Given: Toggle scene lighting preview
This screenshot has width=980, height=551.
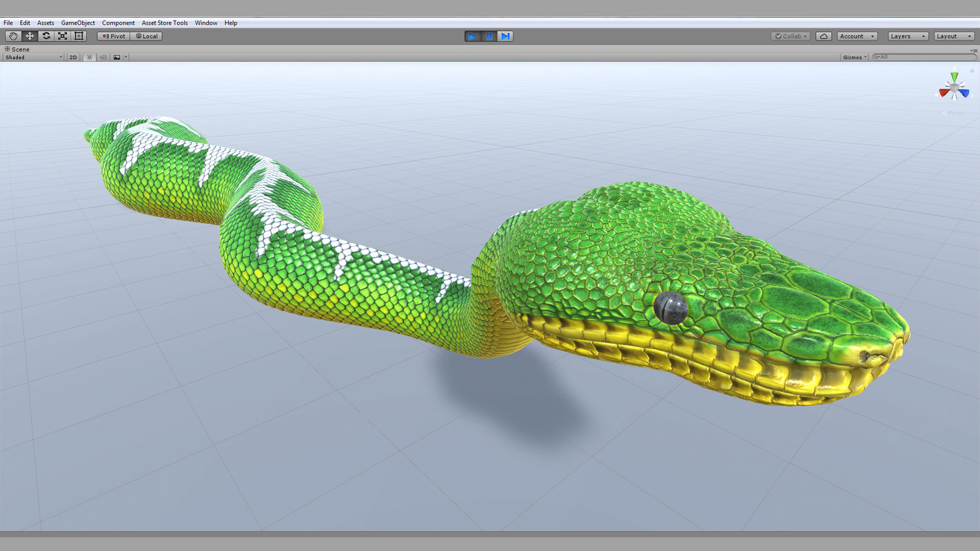Looking at the screenshot, I should pos(89,57).
